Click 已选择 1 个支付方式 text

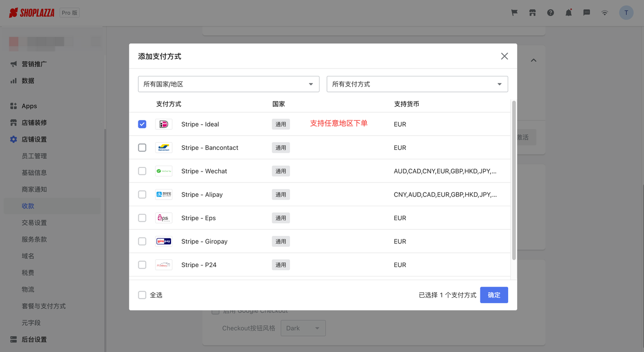click(x=447, y=295)
